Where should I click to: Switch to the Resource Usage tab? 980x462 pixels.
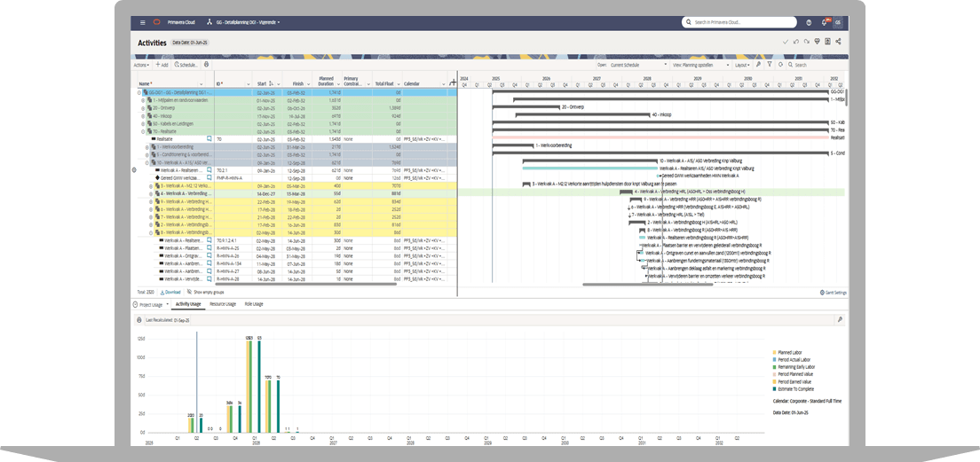(x=222, y=304)
